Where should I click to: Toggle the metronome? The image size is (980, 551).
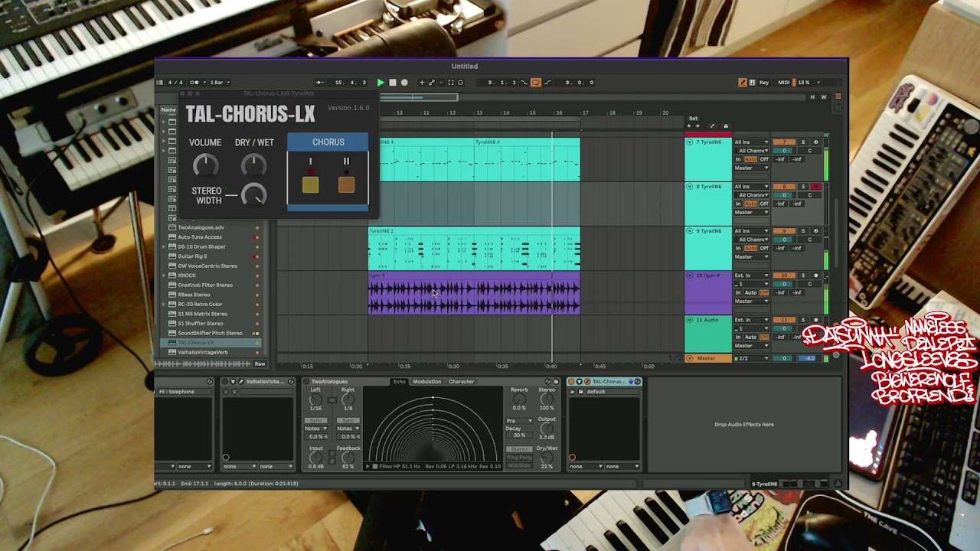[x=195, y=83]
